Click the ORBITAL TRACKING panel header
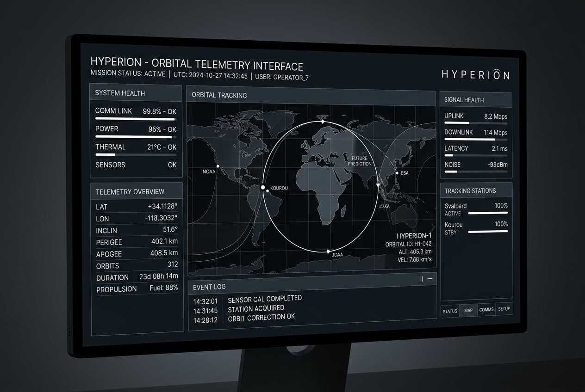Viewport: 585px width, 392px height. click(x=311, y=95)
